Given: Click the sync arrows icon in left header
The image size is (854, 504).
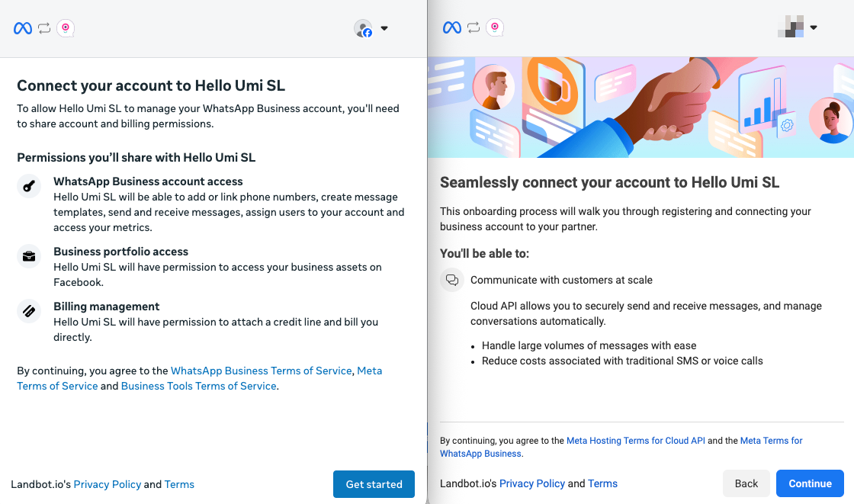Looking at the screenshot, I should (44, 28).
